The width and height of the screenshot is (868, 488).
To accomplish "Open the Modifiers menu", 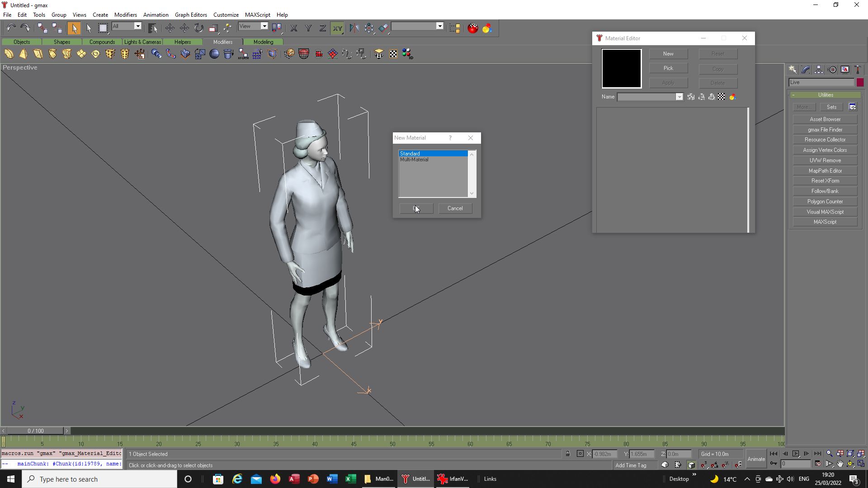I will (125, 14).
